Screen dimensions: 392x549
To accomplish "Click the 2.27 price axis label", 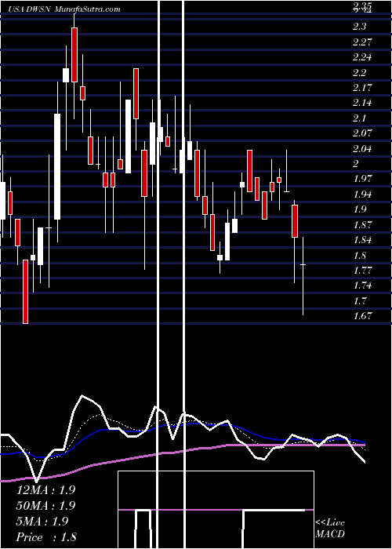I will pyautogui.click(x=362, y=42).
